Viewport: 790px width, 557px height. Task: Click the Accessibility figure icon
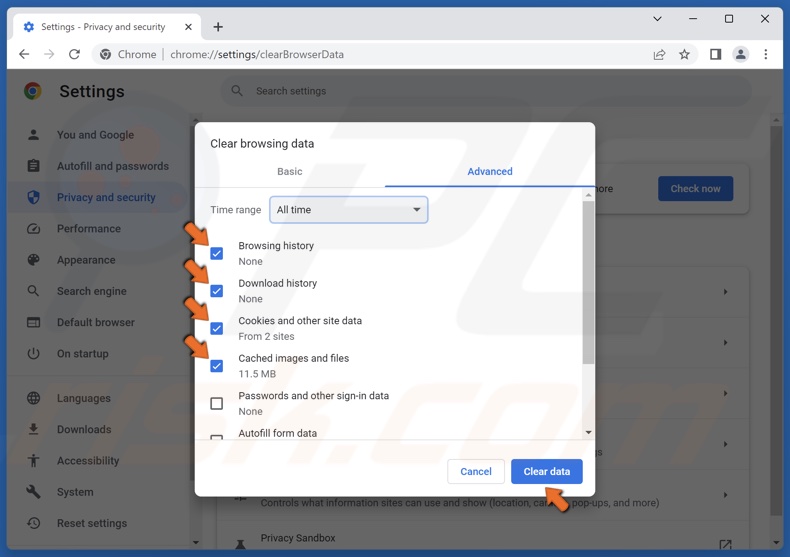coord(33,460)
